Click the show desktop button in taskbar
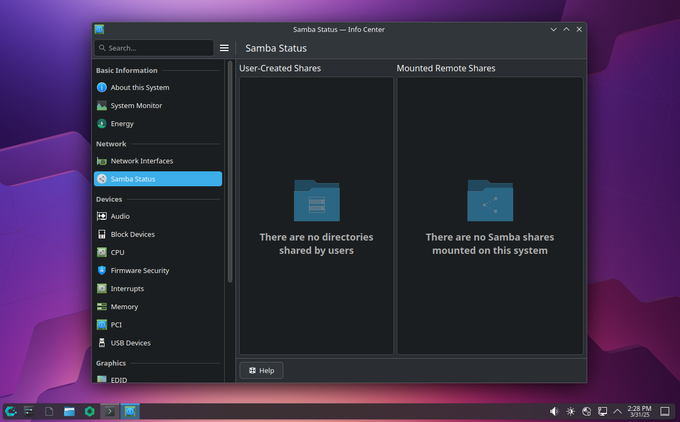680x422 pixels. coord(665,411)
